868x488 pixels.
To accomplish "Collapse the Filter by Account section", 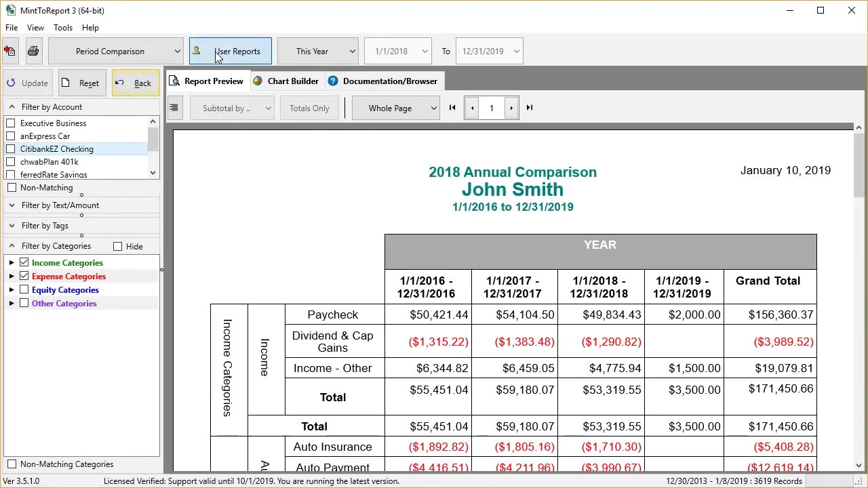I will coord(12,107).
